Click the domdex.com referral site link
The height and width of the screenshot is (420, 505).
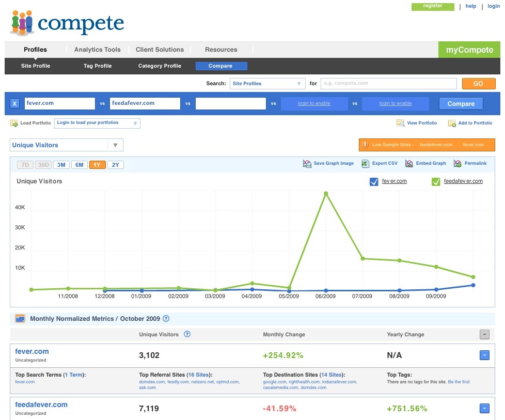coord(152,382)
